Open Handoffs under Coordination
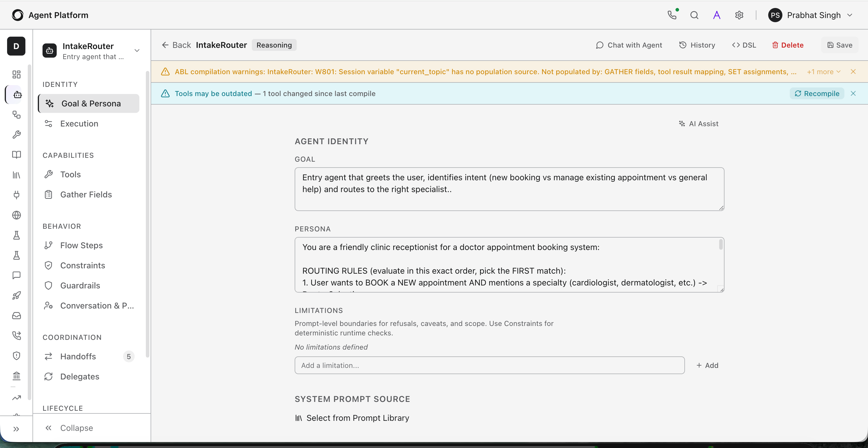The width and height of the screenshot is (868, 448). [x=89, y=356]
